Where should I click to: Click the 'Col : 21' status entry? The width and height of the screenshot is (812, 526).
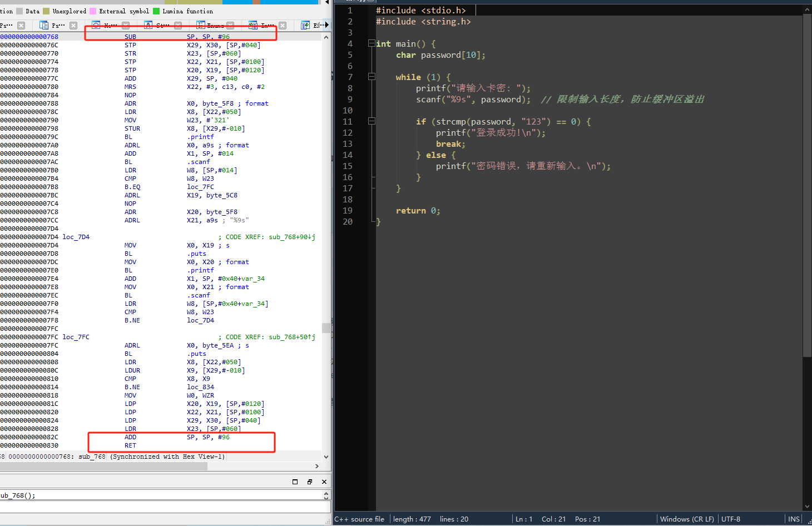[x=553, y=519]
